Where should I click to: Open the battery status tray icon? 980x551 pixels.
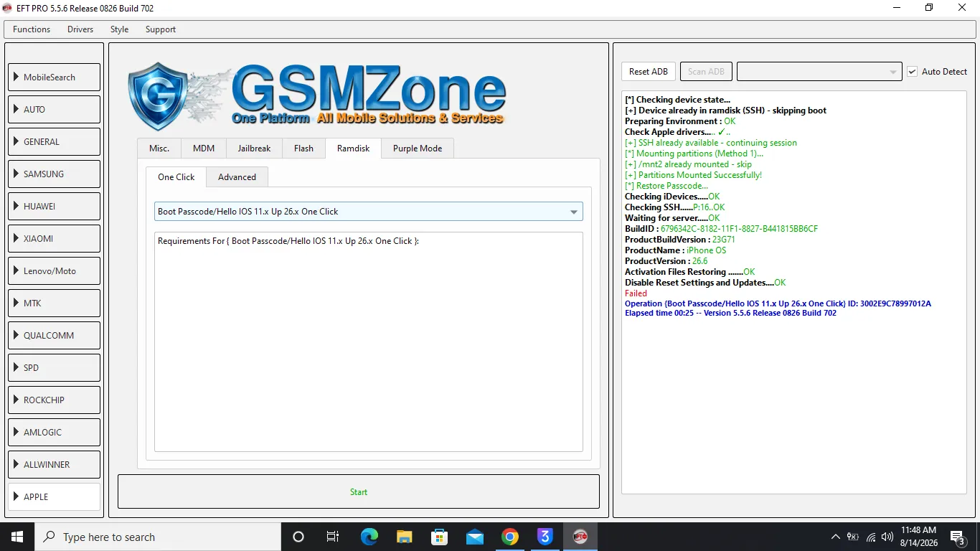[853, 537]
